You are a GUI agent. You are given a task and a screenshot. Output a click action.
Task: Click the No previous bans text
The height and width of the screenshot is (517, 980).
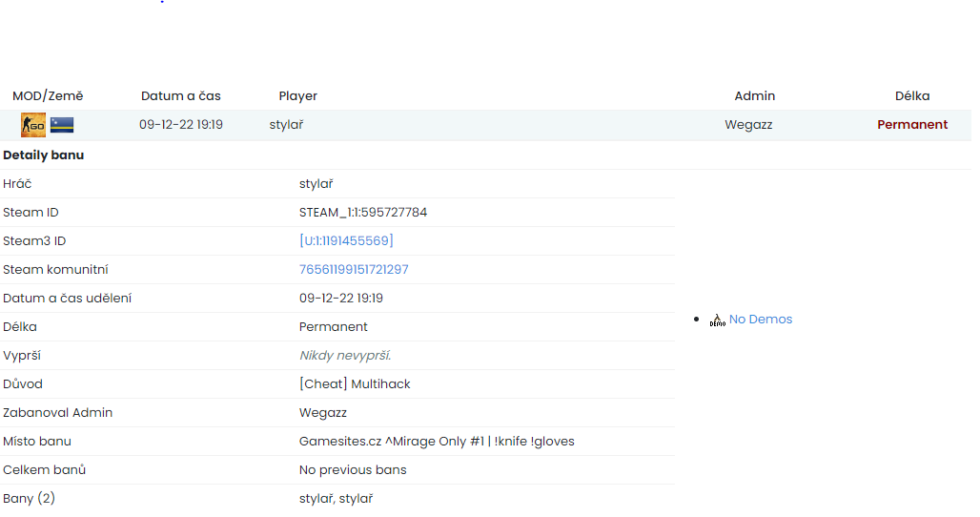[353, 470]
